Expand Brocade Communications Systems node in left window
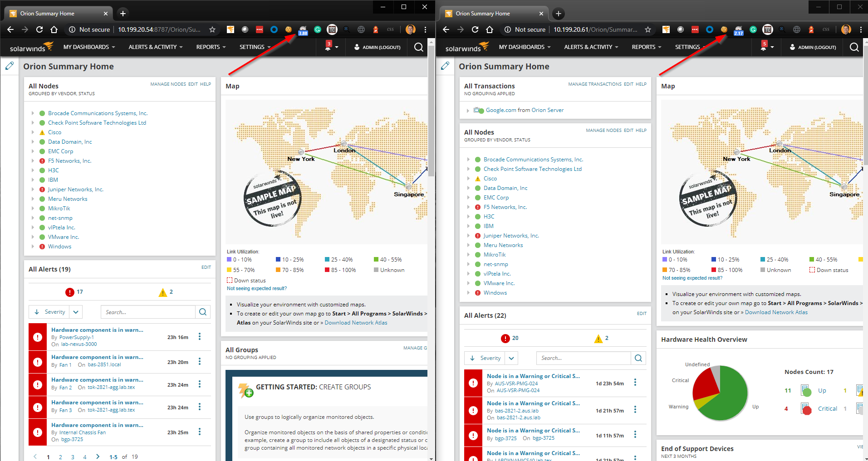 [x=33, y=113]
